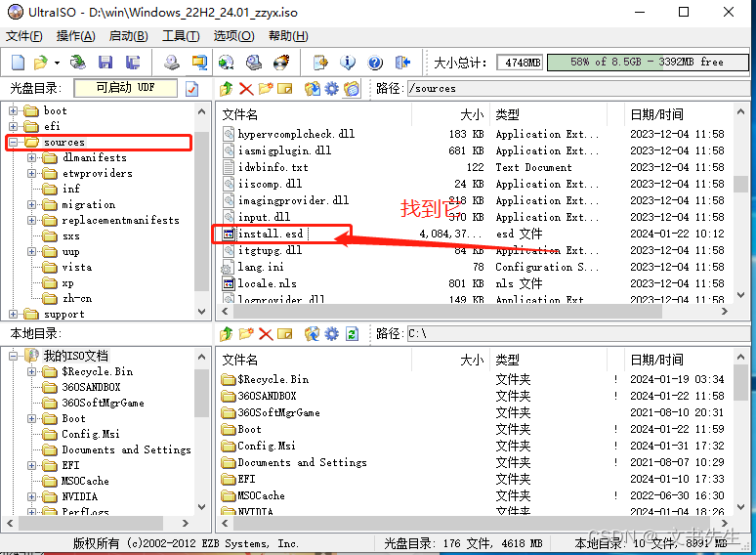This screenshot has width=756, height=555.
Task: Click red X delete icon in disc pane
Action: click(246, 89)
